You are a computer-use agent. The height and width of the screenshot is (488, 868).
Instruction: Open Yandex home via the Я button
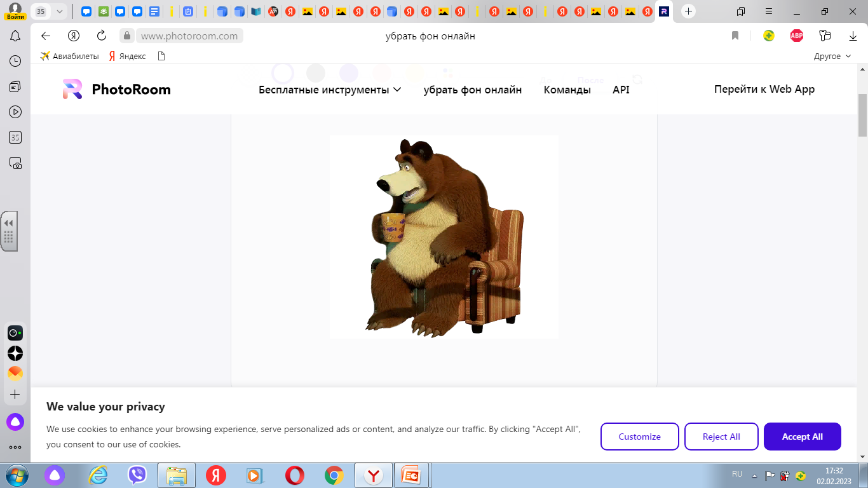[x=74, y=36]
